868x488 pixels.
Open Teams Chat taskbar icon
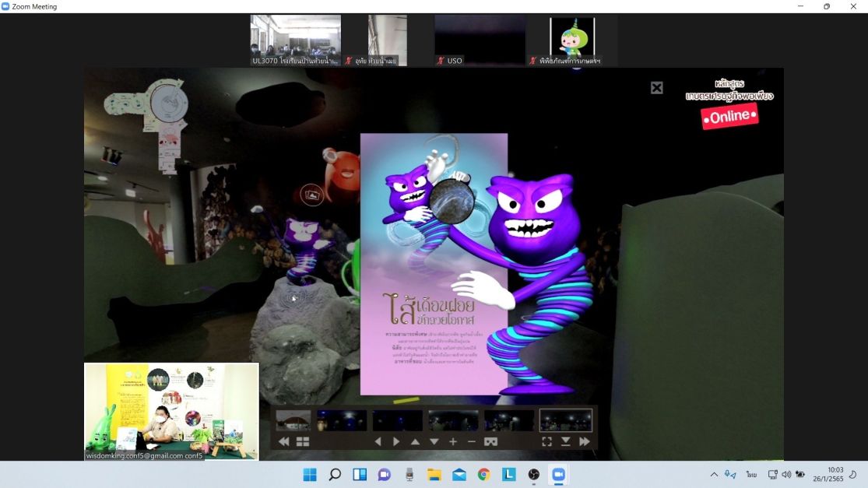(385, 475)
